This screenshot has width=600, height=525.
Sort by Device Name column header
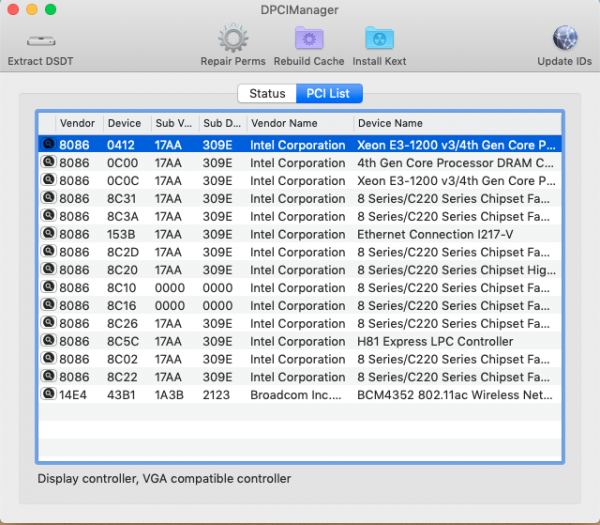click(455, 123)
